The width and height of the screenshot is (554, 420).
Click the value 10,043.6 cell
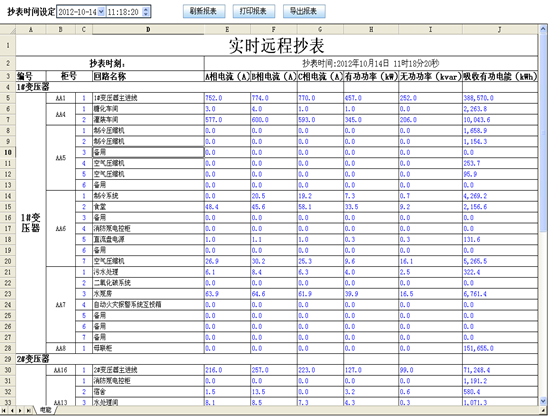point(500,120)
